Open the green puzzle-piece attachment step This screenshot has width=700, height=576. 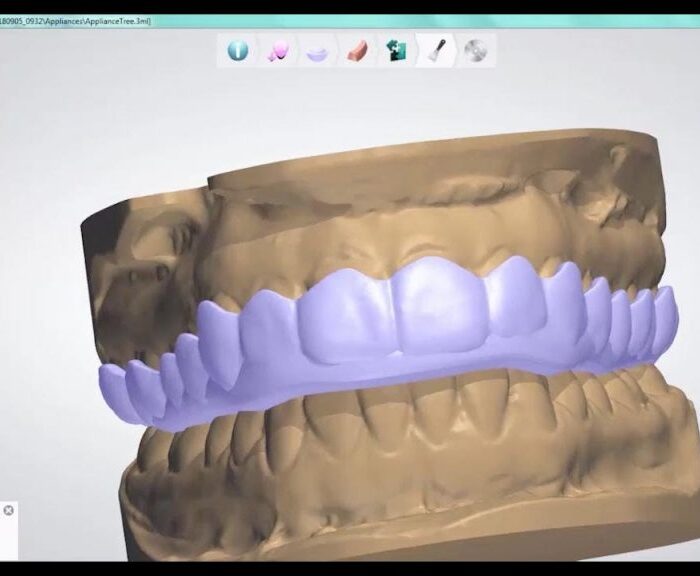pos(396,50)
